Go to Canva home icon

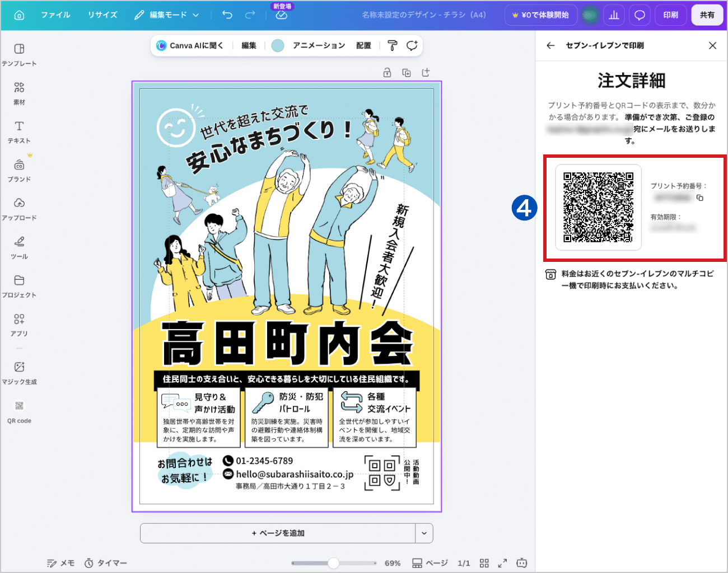[x=19, y=15]
